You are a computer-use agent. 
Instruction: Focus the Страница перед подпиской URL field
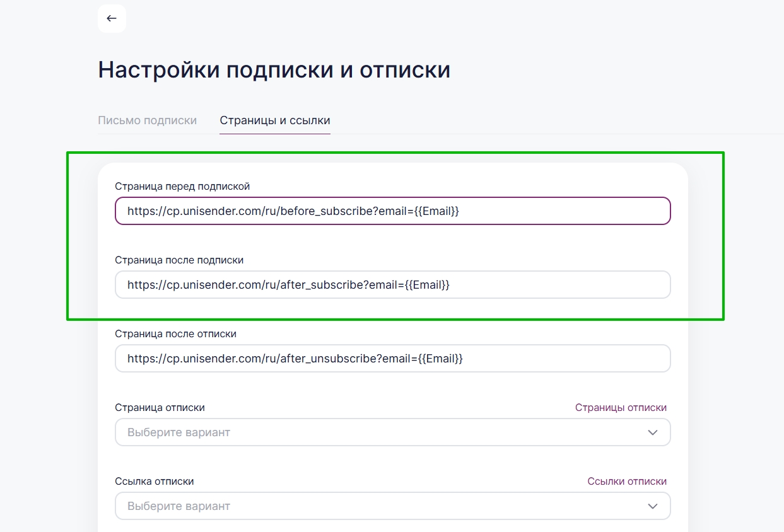click(392, 211)
